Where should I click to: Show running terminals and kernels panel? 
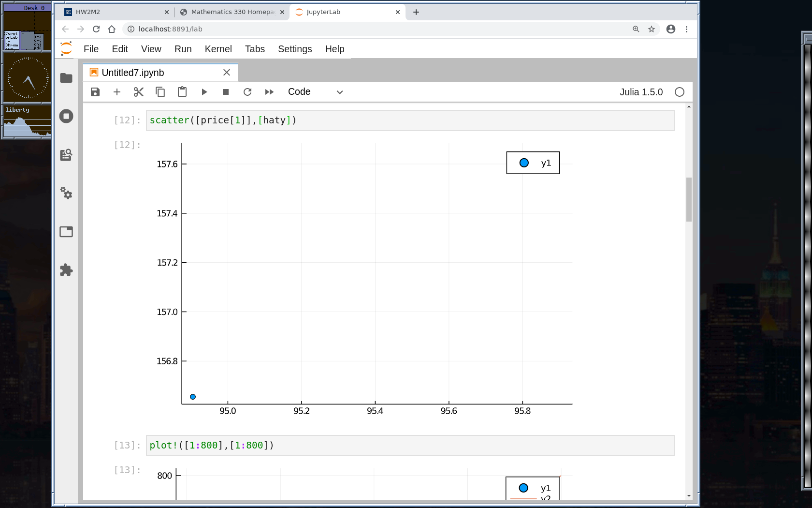point(66,116)
